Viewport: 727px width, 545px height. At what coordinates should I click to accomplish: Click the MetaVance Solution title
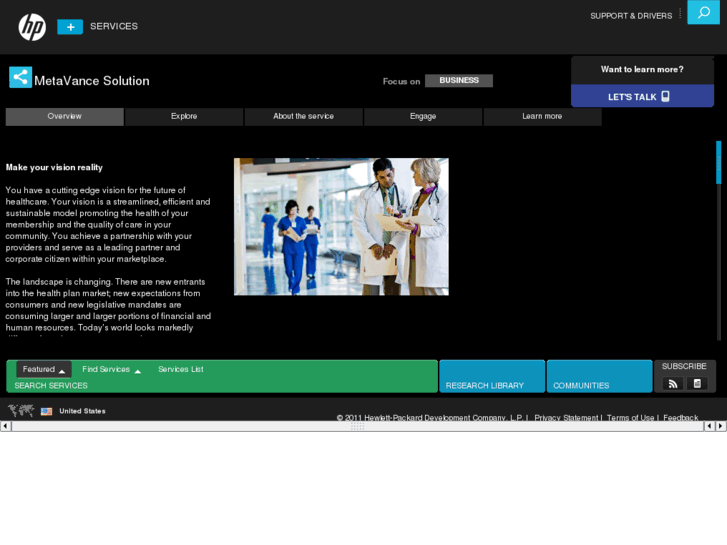[92, 81]
